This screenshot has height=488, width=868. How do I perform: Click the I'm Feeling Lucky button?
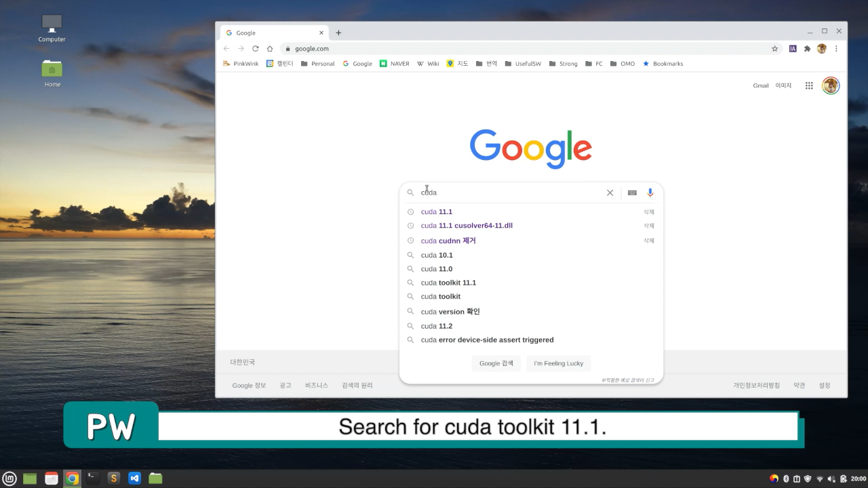tap(559, 363)
